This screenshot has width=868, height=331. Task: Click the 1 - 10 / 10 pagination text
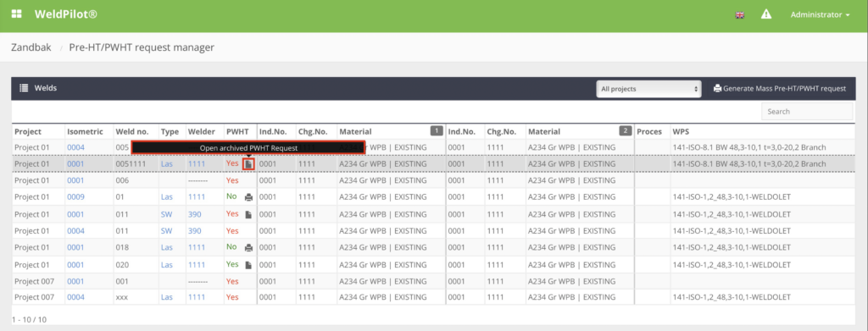31,319
